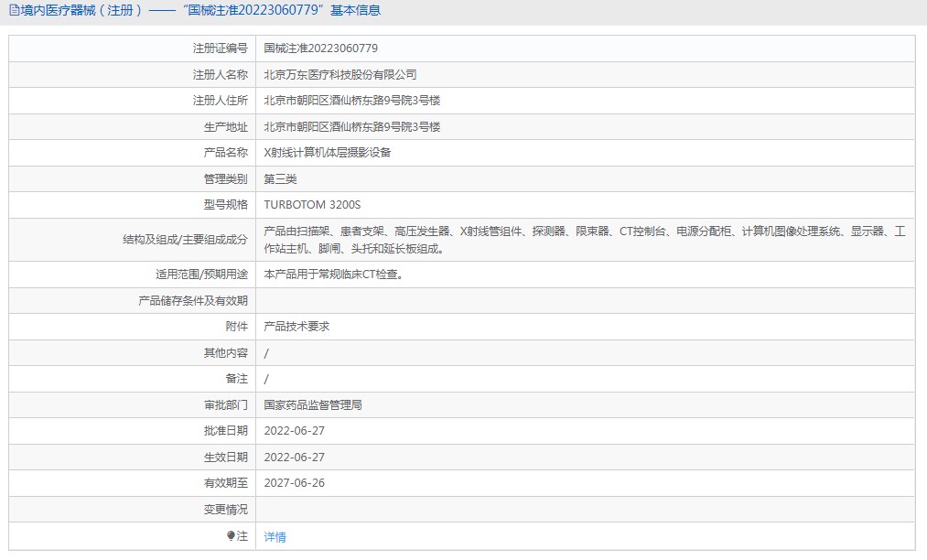Image resolution: width=927 pixels, height=560 pixels.
Task: Click the 产品名称 label
Action: point(225,153)
